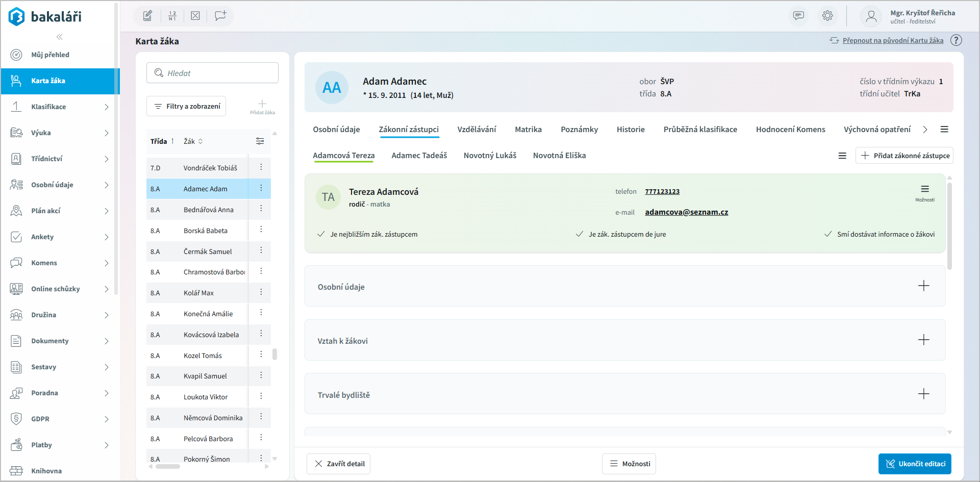Open the settings gear icon

(x=827, y=16)
